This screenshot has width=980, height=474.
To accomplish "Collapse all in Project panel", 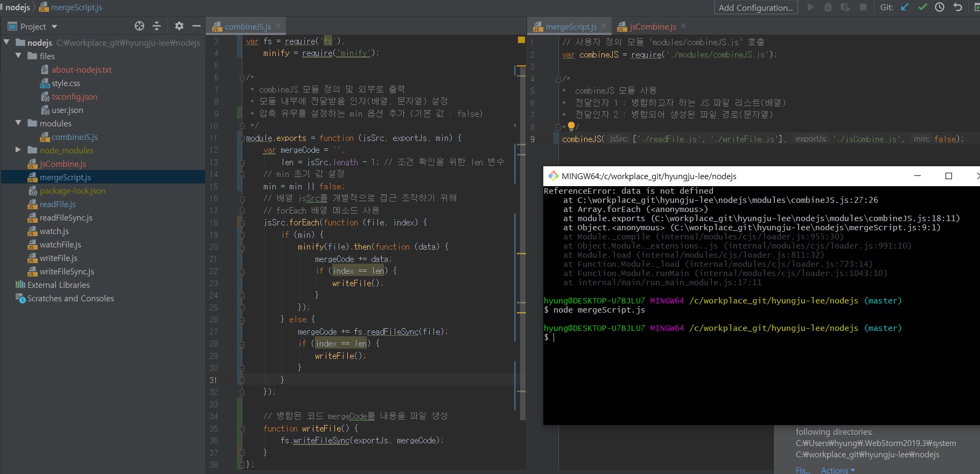I will click(157, 26).
